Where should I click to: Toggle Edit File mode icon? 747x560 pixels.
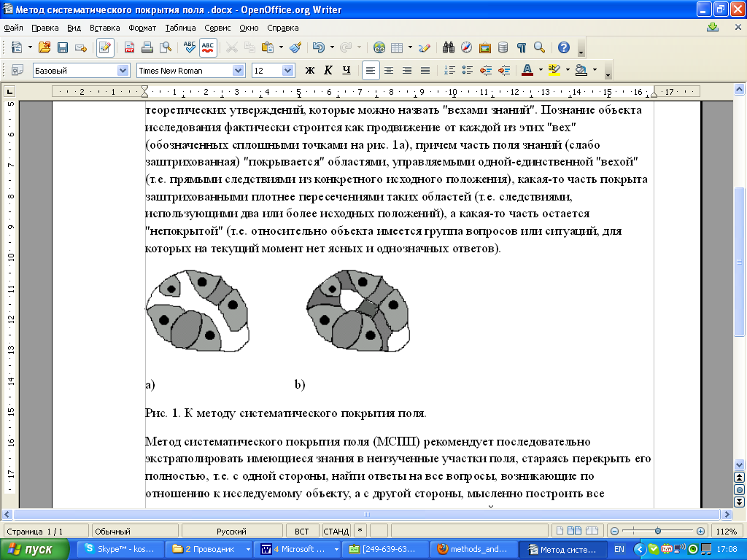[x=105, y=47]
